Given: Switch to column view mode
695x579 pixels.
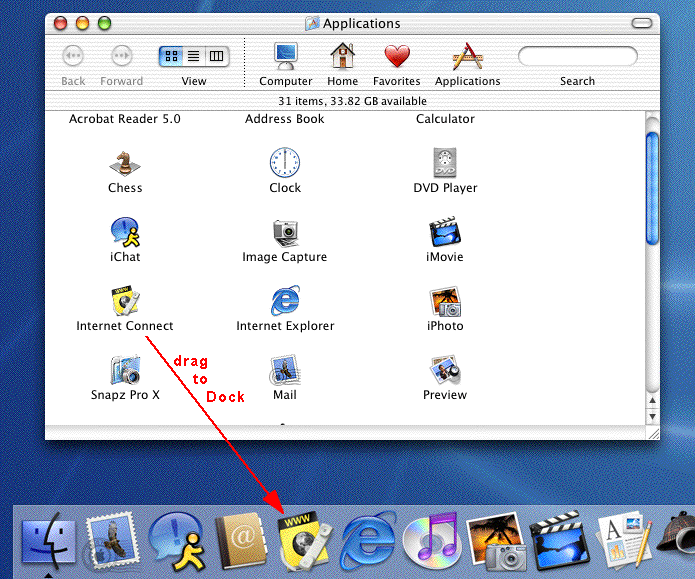Looking at the screenshot, I should 217,56.
